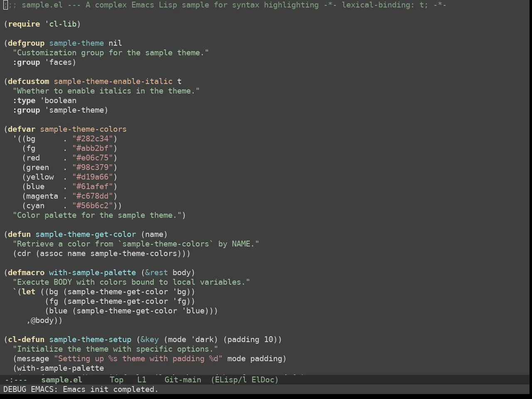
Task: Click the 'defun' keyword
Action: click(x=19, y=234)
